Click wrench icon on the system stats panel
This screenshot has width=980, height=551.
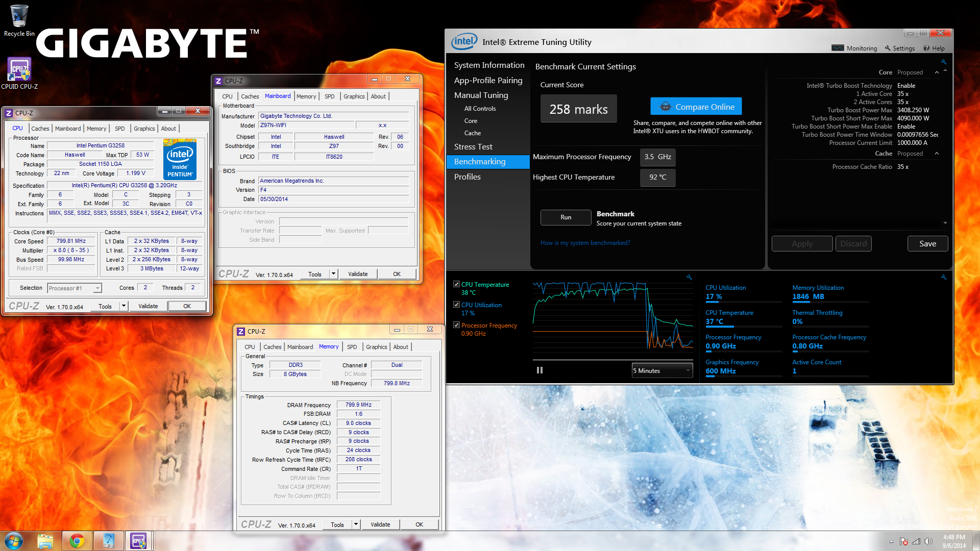point(944,277)
